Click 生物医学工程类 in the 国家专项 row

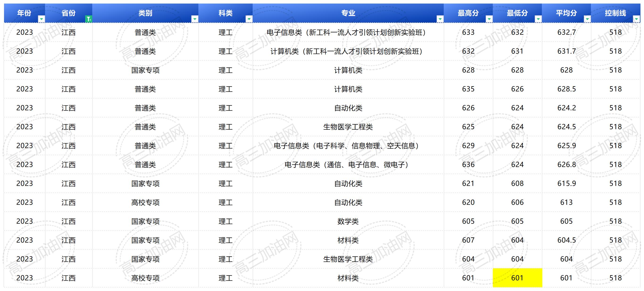348,259
